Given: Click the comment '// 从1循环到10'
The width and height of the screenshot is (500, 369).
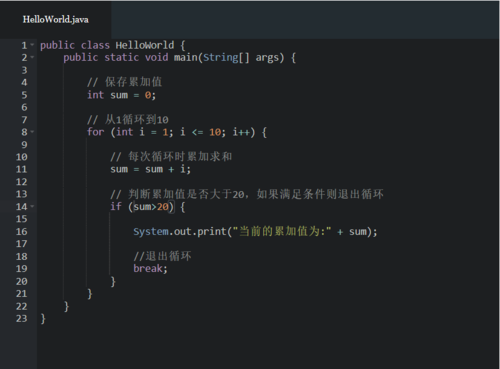Looking at the screenshot, I should 128,119.
